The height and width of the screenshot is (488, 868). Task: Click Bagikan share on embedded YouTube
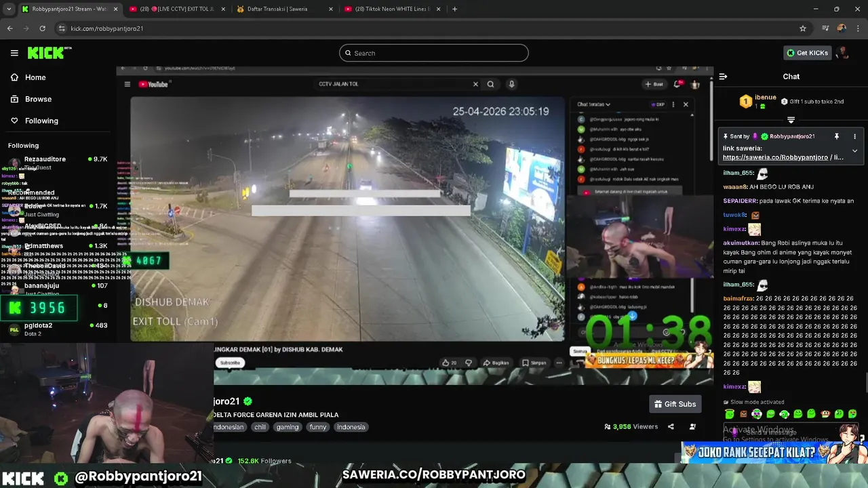496,363
